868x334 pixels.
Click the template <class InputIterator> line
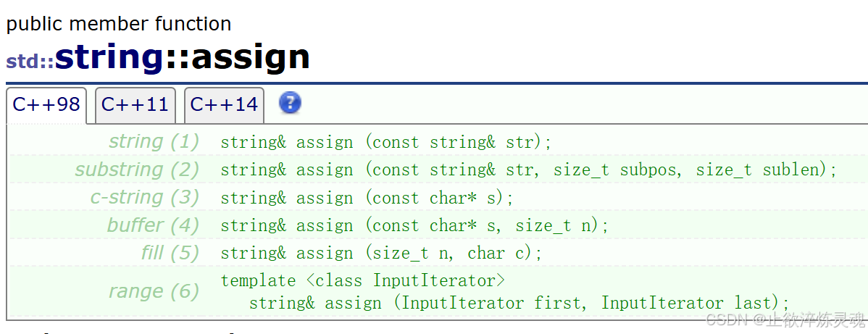[362, 280]
